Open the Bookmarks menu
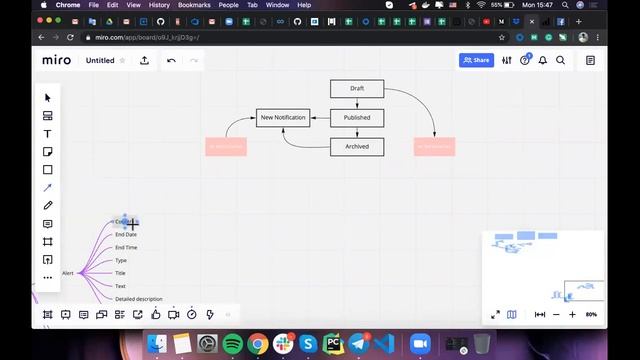This screenshot has width=640, height=360. point(194,5)
